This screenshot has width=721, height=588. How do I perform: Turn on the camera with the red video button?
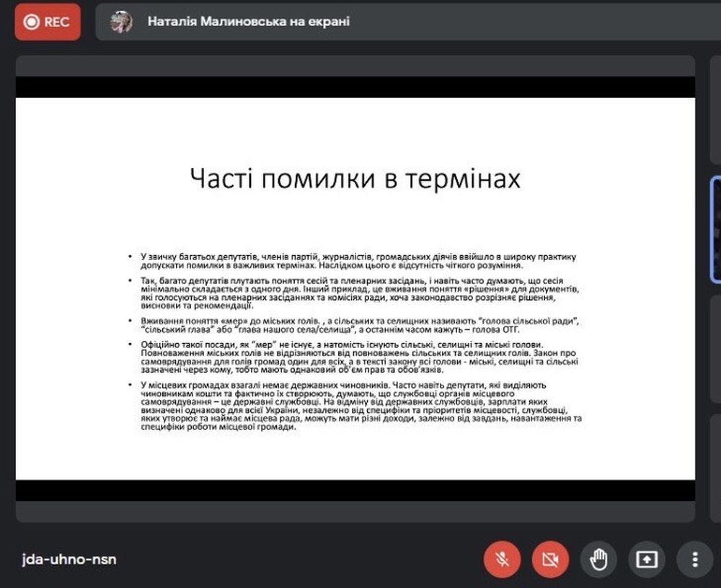(550, 559)
